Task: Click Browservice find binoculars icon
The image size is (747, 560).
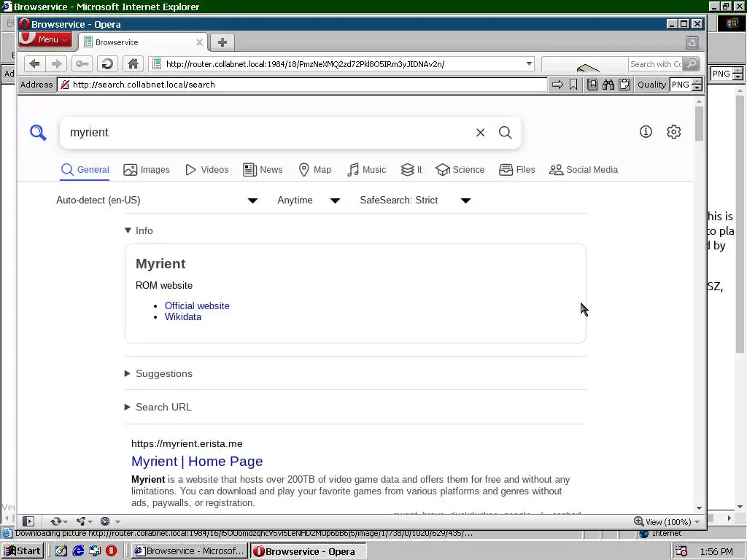Action: 608,85
